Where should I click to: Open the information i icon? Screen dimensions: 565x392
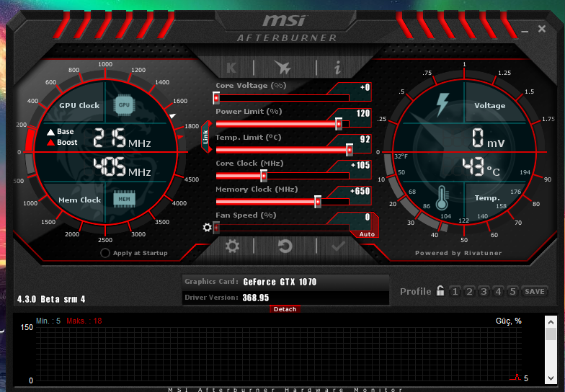(x=337, y=68)
